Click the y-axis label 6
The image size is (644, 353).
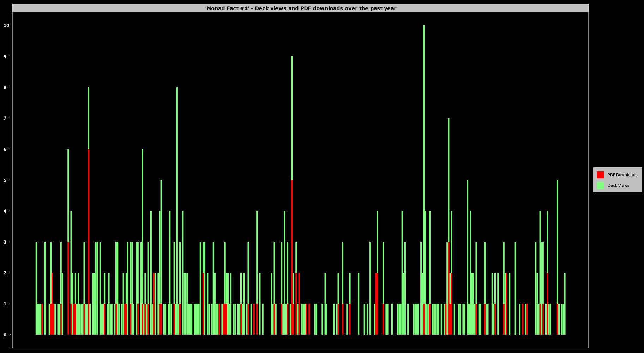5,149
